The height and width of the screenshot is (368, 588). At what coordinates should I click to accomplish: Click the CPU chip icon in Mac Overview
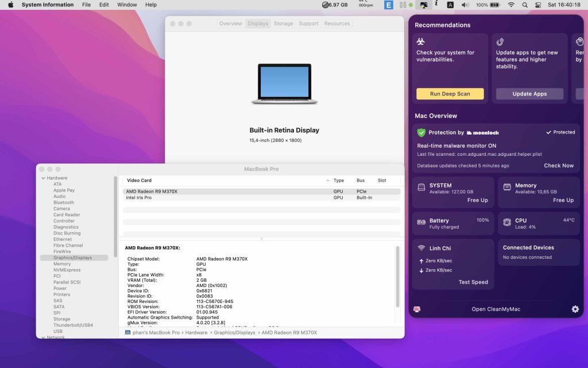[x=507, y=223]
